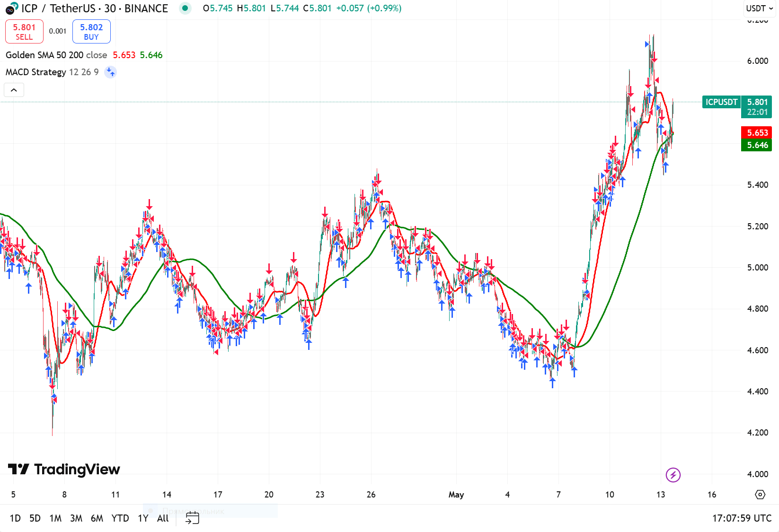Click the C5.801 close value
The width and height of the screenshot is (779, 532).
coord(317,8)
